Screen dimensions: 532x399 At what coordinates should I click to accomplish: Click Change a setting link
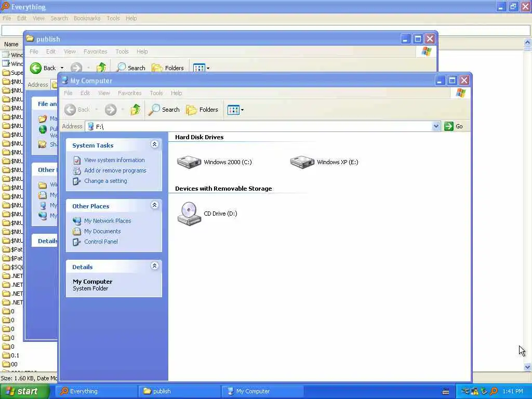tap(105, 181)
